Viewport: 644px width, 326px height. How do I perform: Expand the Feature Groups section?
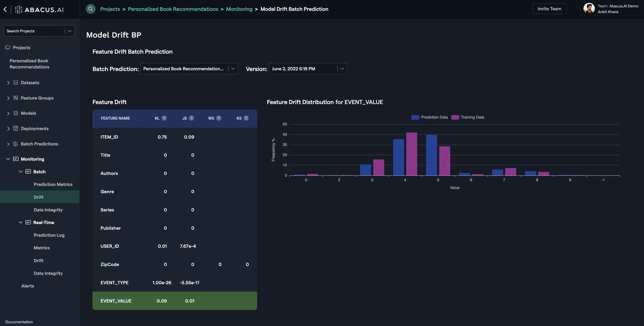[8, 98]
